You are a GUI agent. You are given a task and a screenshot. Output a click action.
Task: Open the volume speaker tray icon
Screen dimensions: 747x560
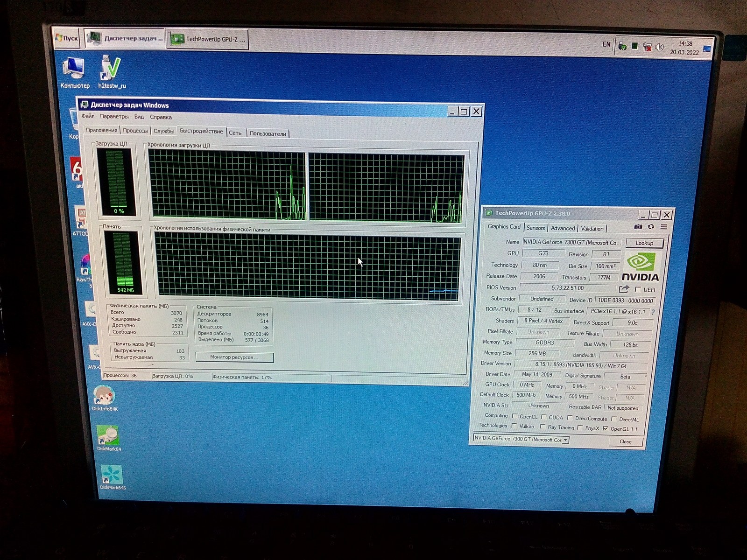(659, 47)
